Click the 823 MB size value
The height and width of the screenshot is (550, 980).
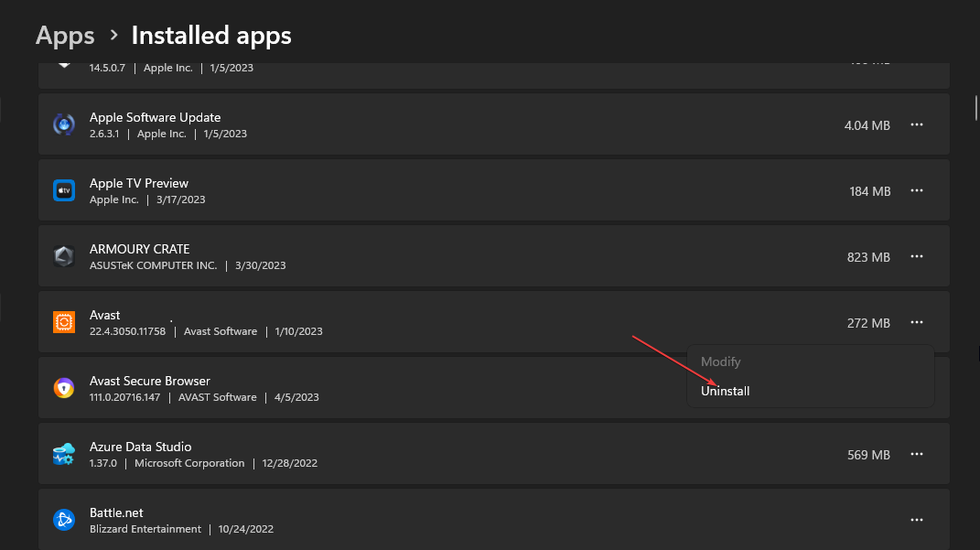click(868, 257)
